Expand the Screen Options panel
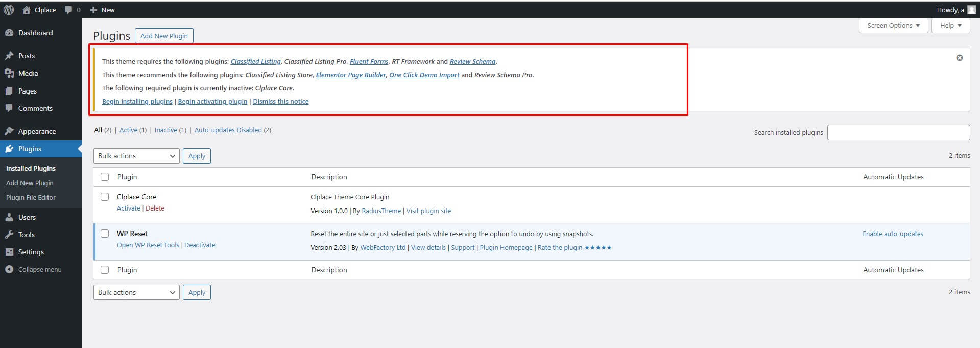Screen dimensions: 980x348 tap(894, 26)
